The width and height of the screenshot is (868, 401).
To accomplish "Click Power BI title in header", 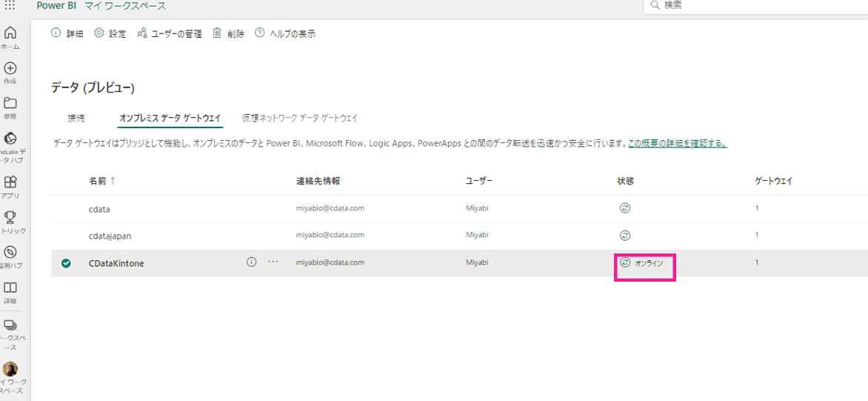I will pos(56,6).
